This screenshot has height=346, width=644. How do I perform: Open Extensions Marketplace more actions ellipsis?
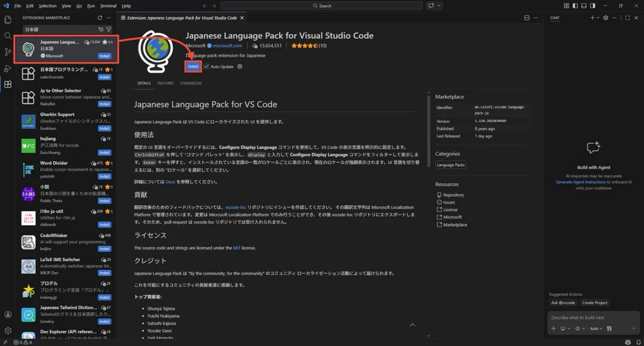109,18
